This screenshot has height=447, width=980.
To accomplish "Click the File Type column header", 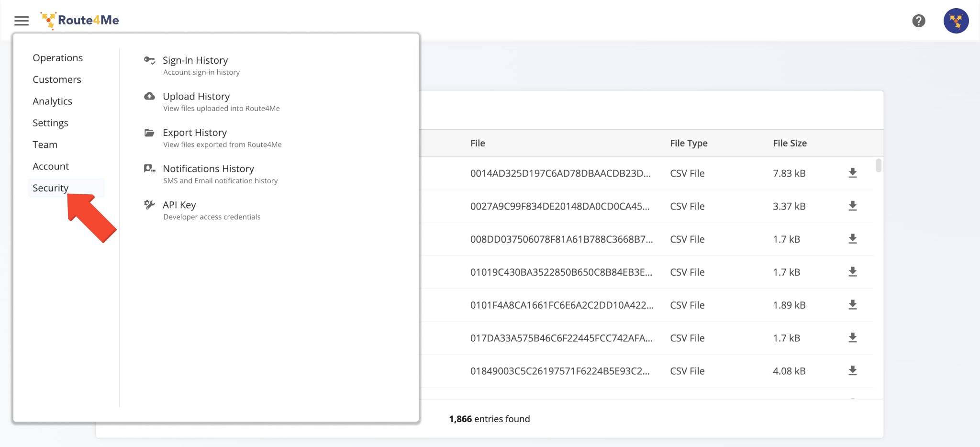I will [689, 143].
